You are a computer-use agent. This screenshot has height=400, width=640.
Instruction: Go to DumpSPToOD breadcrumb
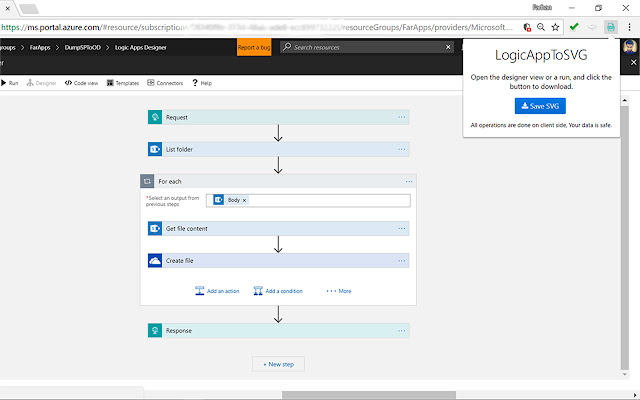coord(82,47)
